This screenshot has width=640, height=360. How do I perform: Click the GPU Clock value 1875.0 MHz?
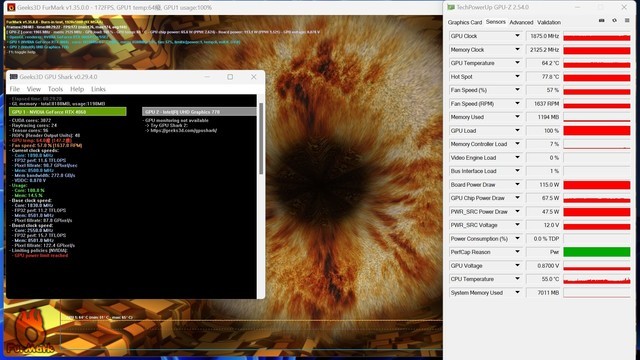pyautogui.click(x=544, y=36)
